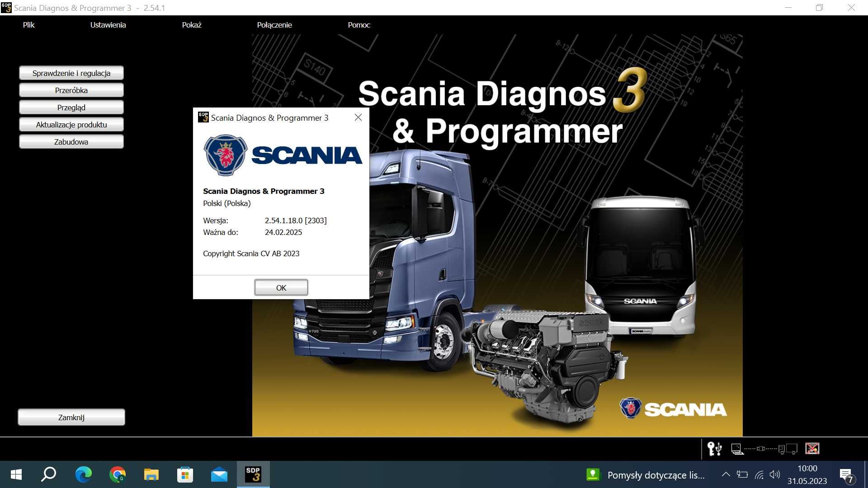The height and width of the screenshot is (488, 868).
Task: Click the Polski (Polska) language text
Action: tap(227, 203)
